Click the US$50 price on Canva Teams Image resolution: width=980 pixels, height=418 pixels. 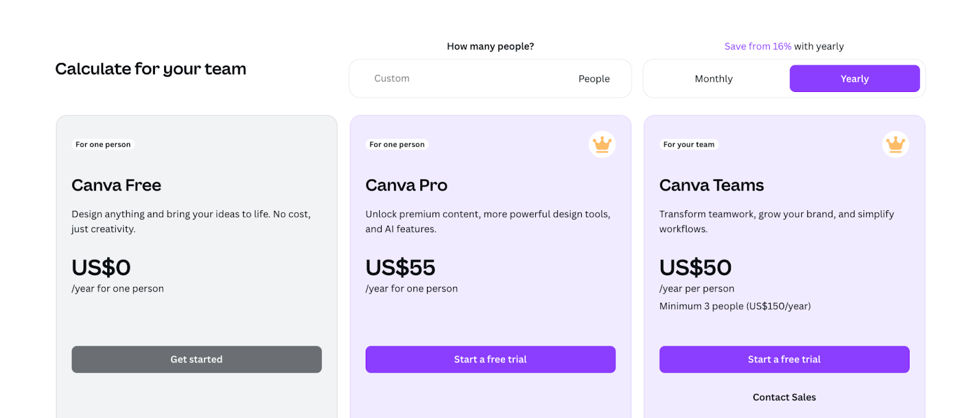coord(695,267)
